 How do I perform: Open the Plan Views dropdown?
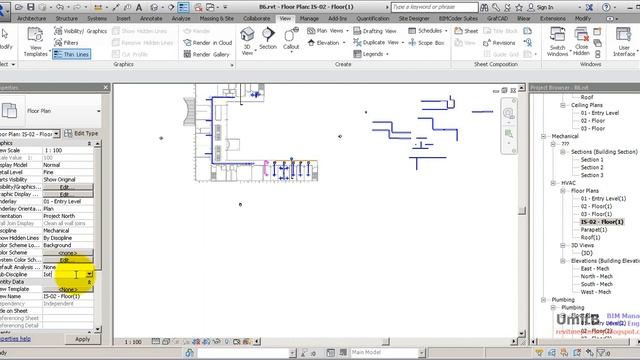(328, 31)
